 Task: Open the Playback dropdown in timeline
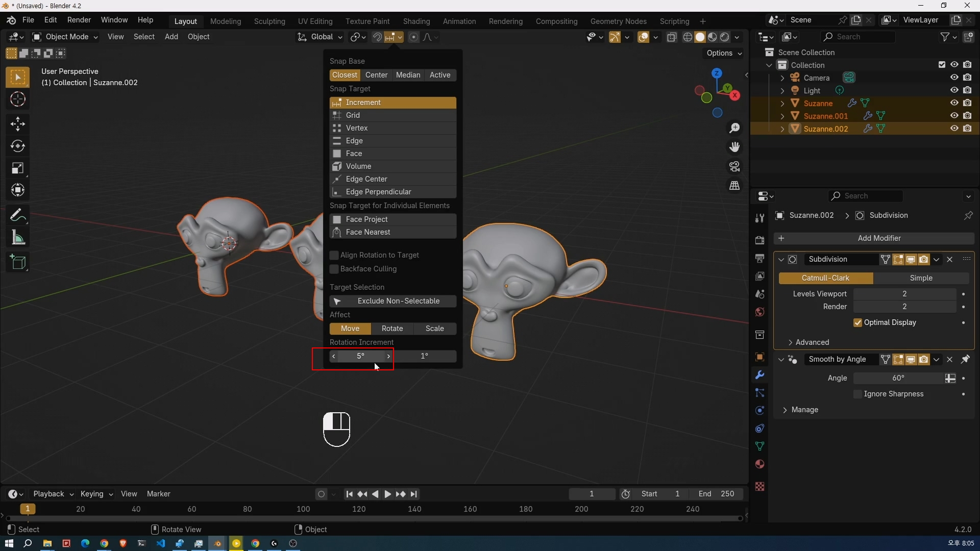[x=53, y=494]
